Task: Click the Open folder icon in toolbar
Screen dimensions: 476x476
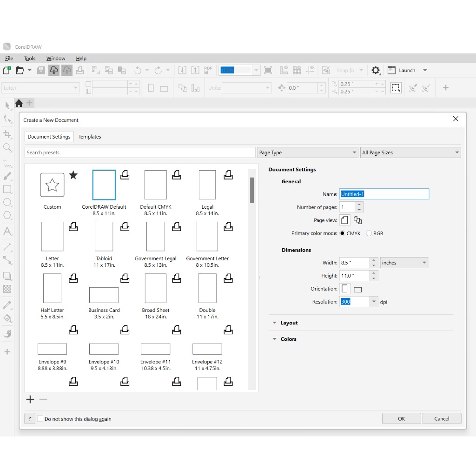Action: click(x=20, y=70)
